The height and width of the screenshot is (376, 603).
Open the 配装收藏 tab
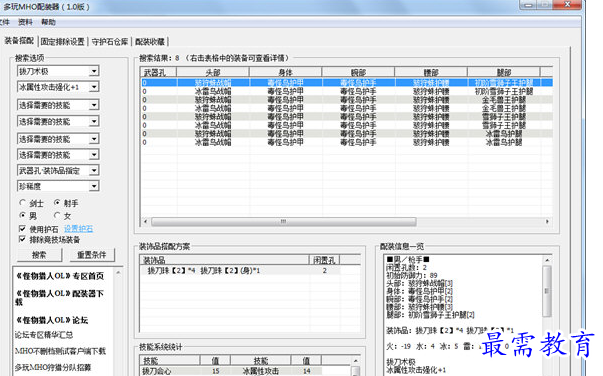pyautogui.click(x=150, y=42)
